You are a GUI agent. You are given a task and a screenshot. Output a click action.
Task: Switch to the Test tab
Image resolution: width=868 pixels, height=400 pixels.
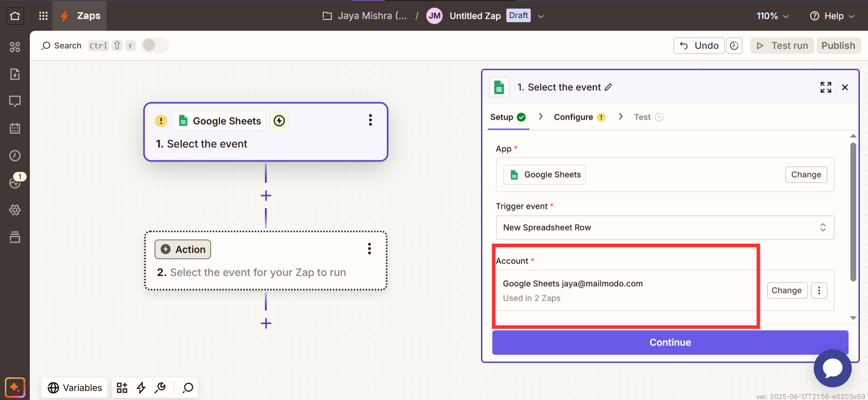pos(648,117)
